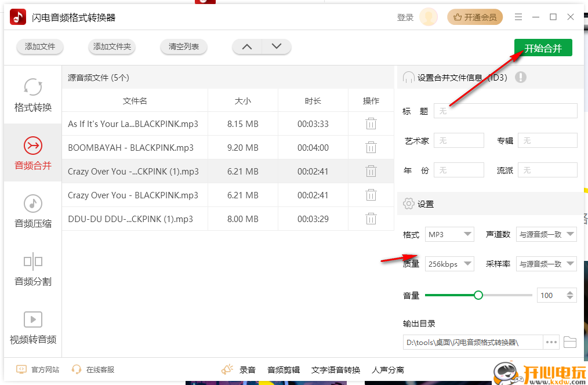Expand the 质量 256kbps quality dropdown
The image size is (588, 385).
pos(449,264)
